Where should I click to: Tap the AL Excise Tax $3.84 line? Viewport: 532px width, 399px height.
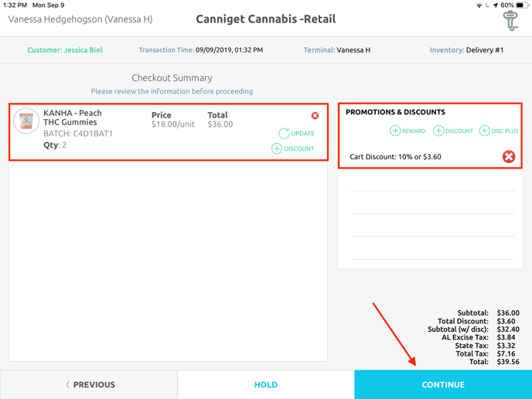coord(480,337)
